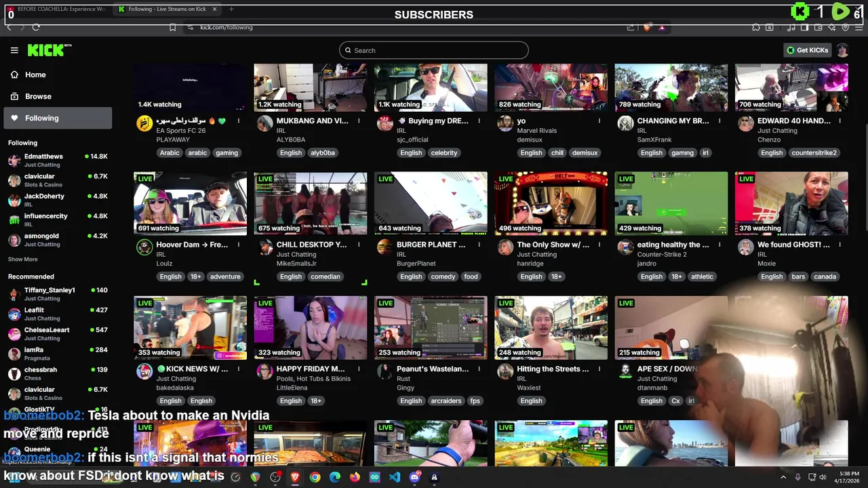Reload the page with browser refresh icon
This screenshot has width=868, height=488.
tap(35, 27)
